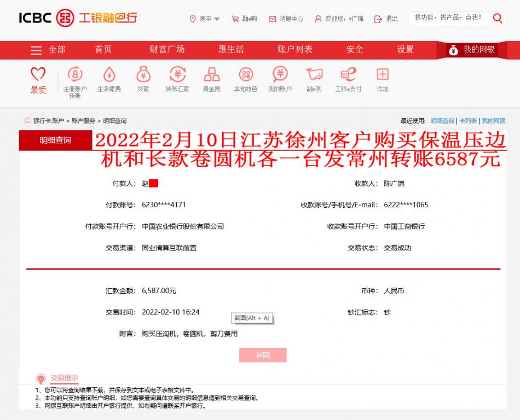Open the 安全 menu item
Viewport: 520px width, 420px height.
click(355, 49)
